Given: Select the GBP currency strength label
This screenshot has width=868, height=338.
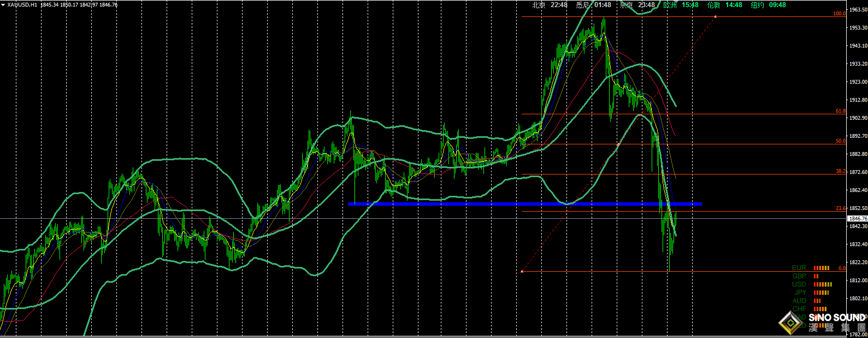Looking at the screenshot, I should pos(799,276).
